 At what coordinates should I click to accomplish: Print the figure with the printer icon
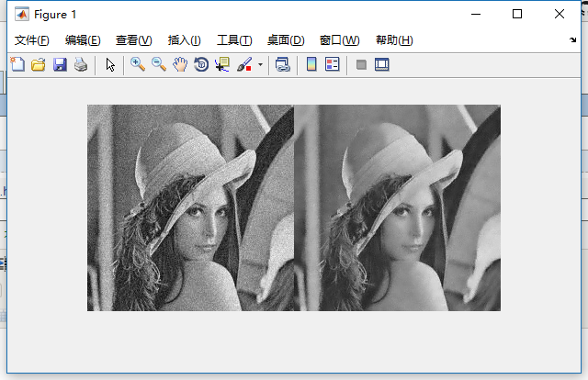81,64
